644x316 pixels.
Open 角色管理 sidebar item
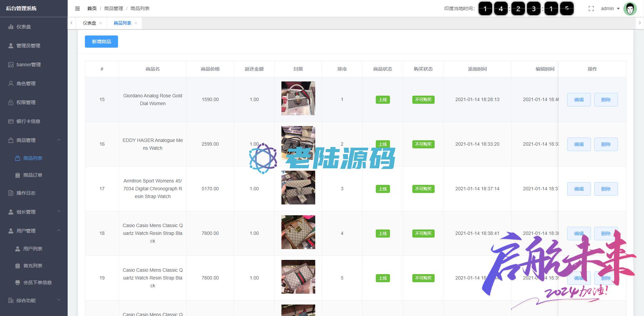point(34,83)
